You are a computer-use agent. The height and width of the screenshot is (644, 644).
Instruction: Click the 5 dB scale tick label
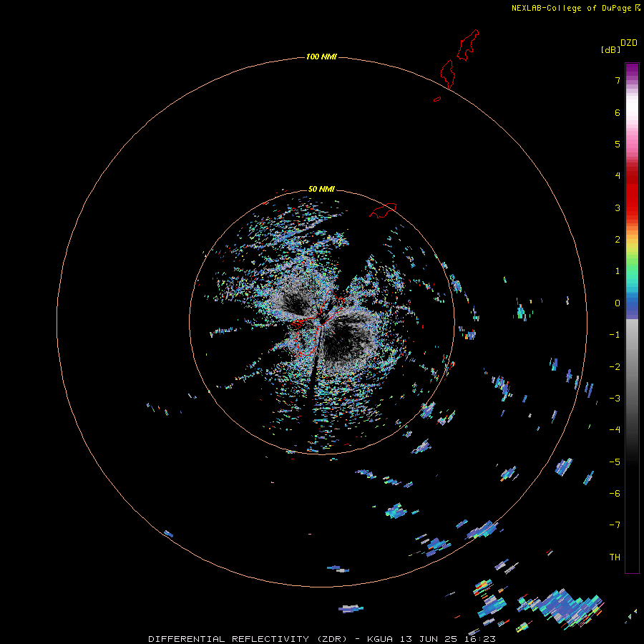(x=618, y=144)
